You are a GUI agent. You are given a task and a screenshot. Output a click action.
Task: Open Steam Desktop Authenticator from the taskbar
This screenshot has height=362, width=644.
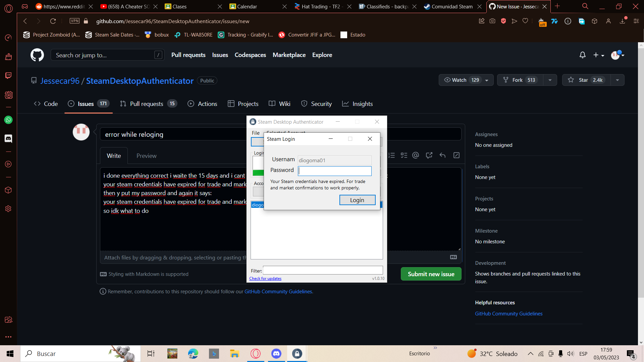coord(297,353)
